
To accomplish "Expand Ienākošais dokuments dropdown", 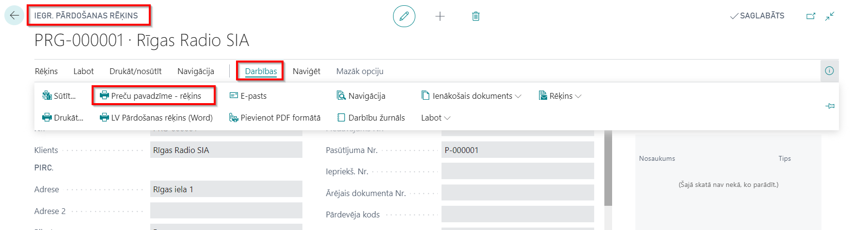I will click(472, 96).
